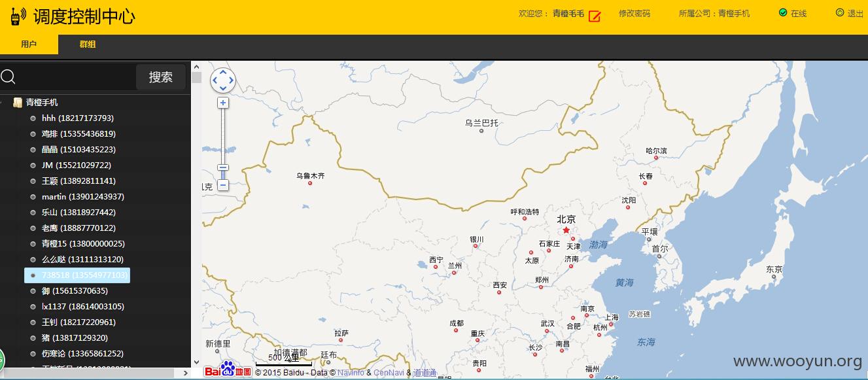Click status dot beside hhh
The height and width of the screenshot is (380, 868).
coord(33,118)
